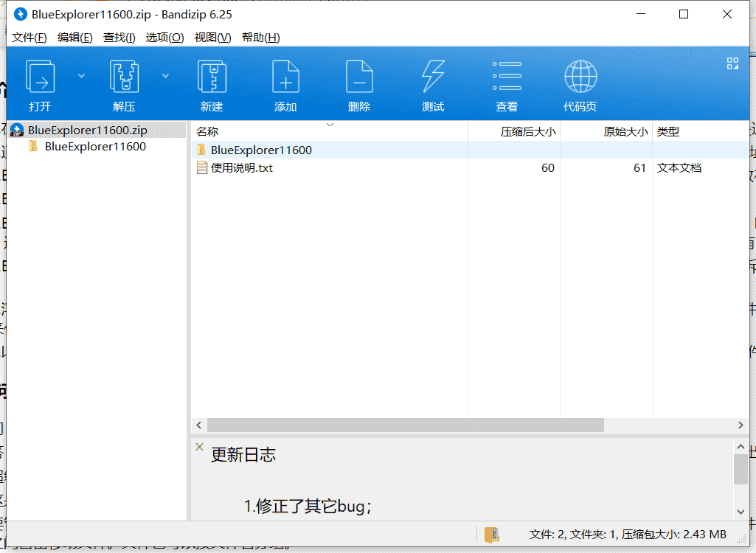Open the 帮助(H) menu

[x=261, y=38]
